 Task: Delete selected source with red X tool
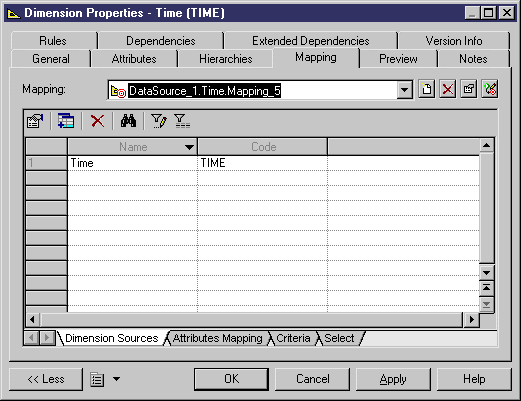click(97, 121)
